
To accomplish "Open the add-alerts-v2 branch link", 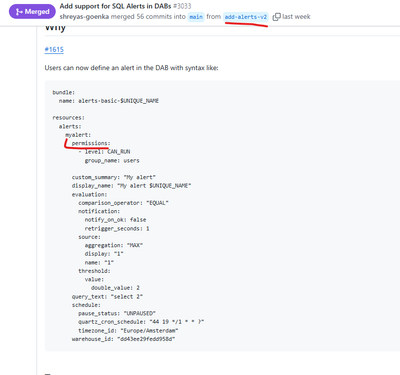I will (x=246, y=17).
